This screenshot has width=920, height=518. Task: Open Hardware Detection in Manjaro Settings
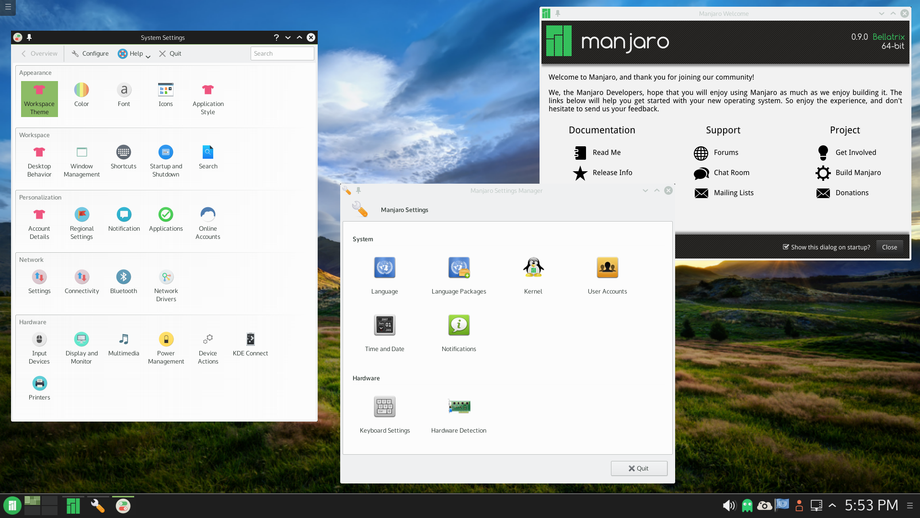pos(459,413)
